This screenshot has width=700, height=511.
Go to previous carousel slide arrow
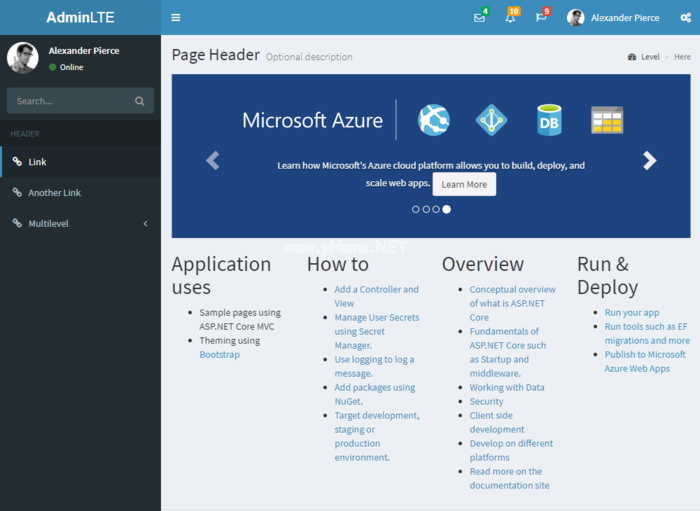(212, 161)
